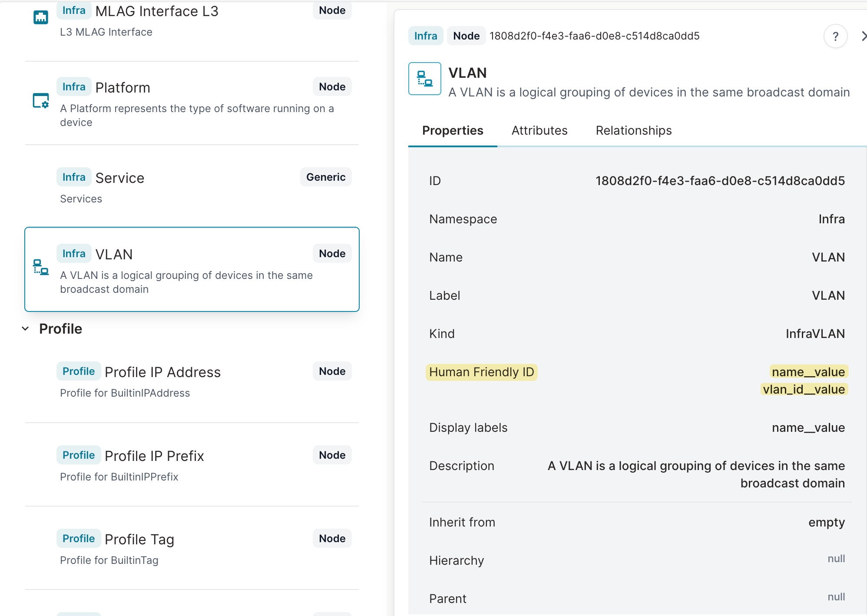Select the VLAN schema card
The image size is (867, 616).
coord(192,269)
